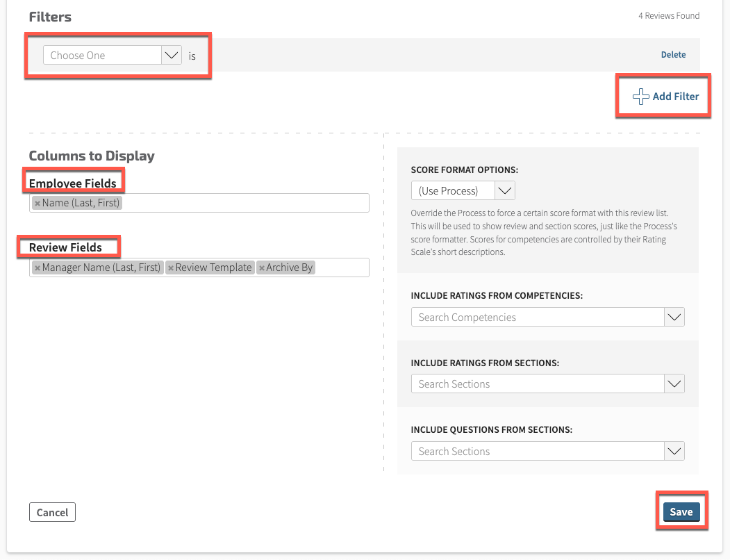The height and width of the screenshot is (560, 730).
Task: Open the Score Format Options dropdown
Action: point(463,190)
